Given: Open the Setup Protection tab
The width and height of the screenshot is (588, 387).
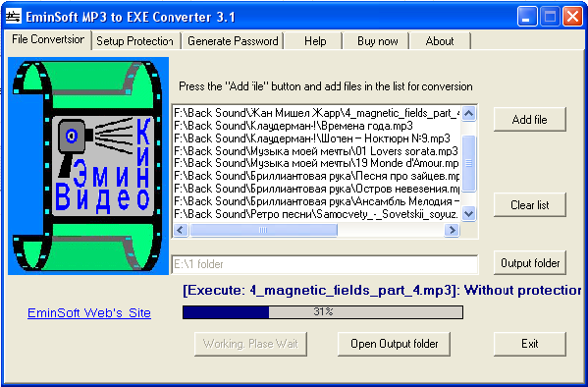Looking at the screenshot, I should 135,41.
